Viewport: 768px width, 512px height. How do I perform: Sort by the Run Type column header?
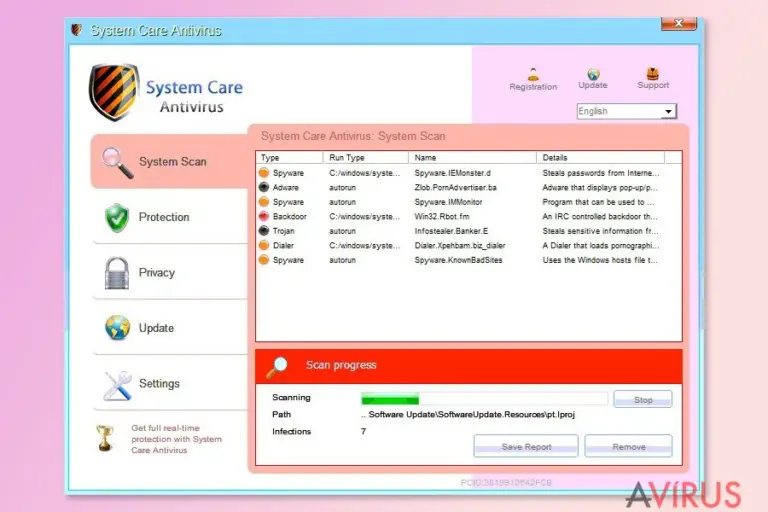[365, 157]
